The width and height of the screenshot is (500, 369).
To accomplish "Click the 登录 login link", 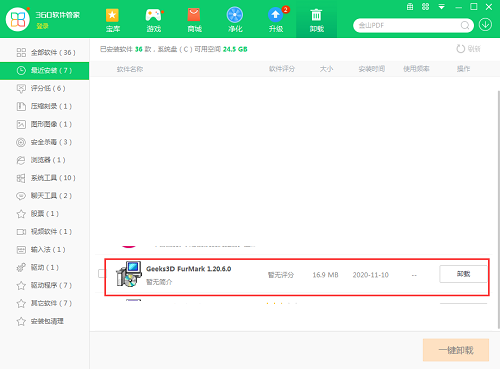I will 42,26.
